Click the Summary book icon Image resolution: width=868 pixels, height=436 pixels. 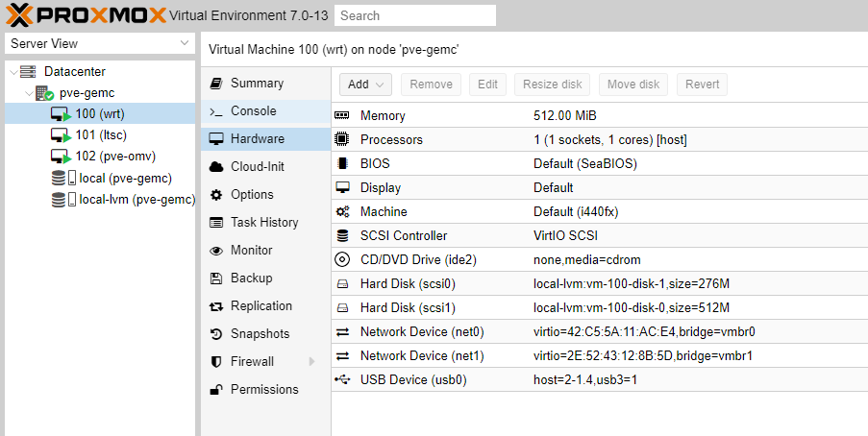tap(216, 84)
